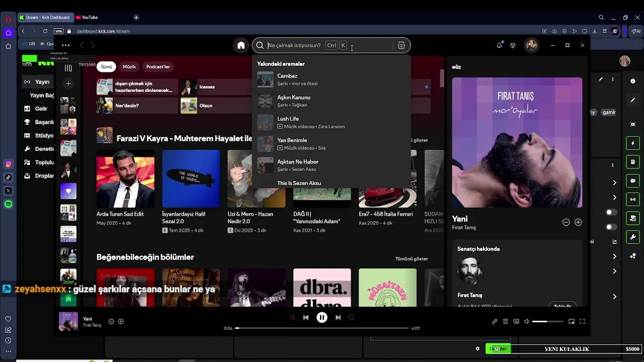
Task: Open a new browser tab
Action: click(136, 17)
